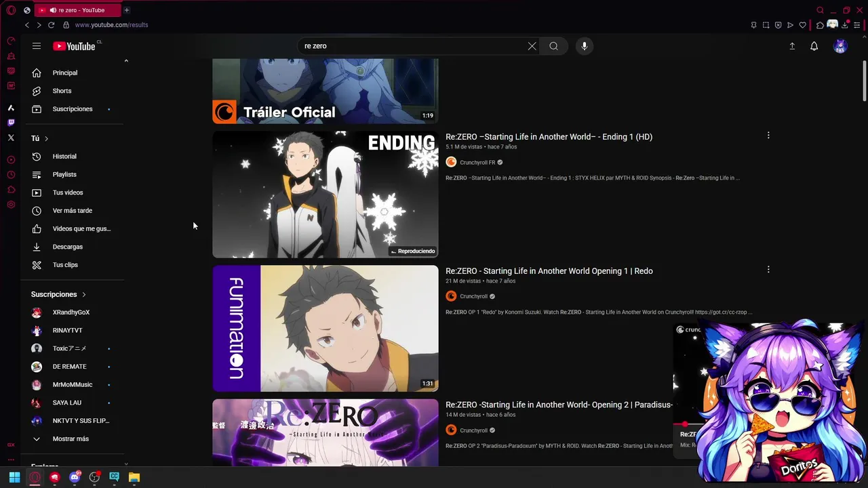Open OBS Studio from the taskbar
Image resolution: width=868 pixels, height=488 pixels.
(94, 477)
